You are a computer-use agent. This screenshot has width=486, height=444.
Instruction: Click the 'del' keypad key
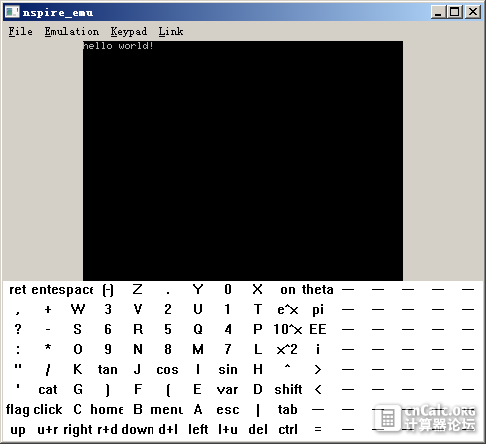pos(258,429)
